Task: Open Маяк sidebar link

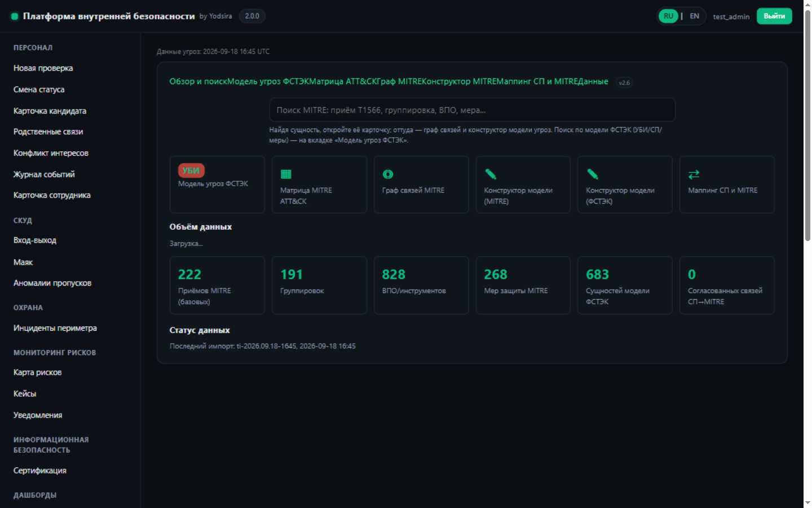Action: [23, 262]
